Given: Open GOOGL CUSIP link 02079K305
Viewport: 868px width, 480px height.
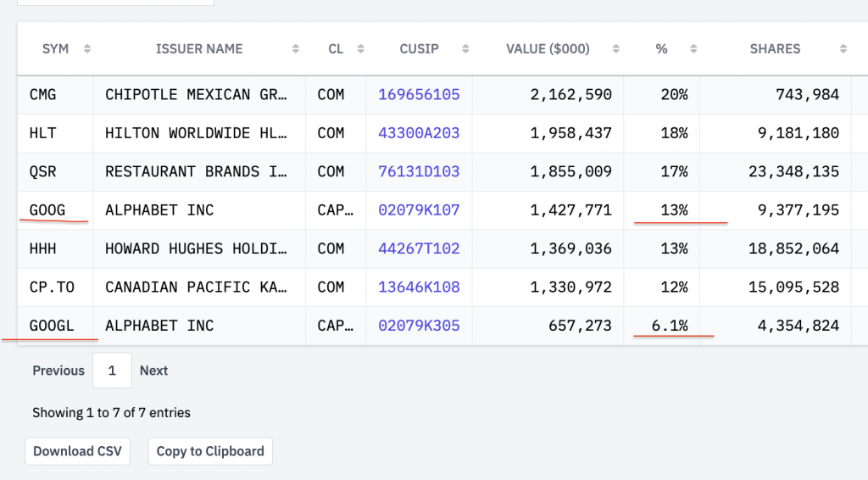Looking at the screenshot, I should [419, 326].
